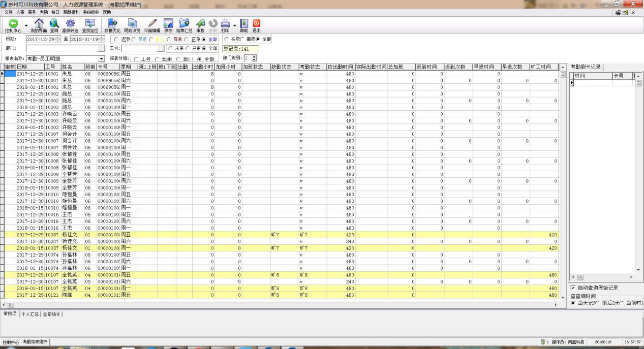Viewport: 644px width, 349px height.
Task: Select the 离职 radio button
Action: pos(242,39)
